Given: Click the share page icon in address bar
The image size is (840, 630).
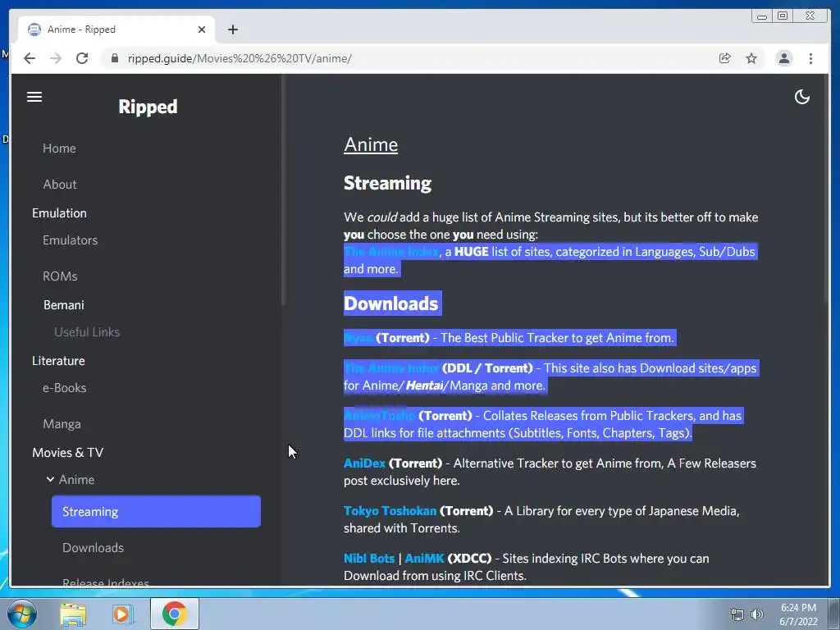Looking at the screenshot, I should pos(724,58).
